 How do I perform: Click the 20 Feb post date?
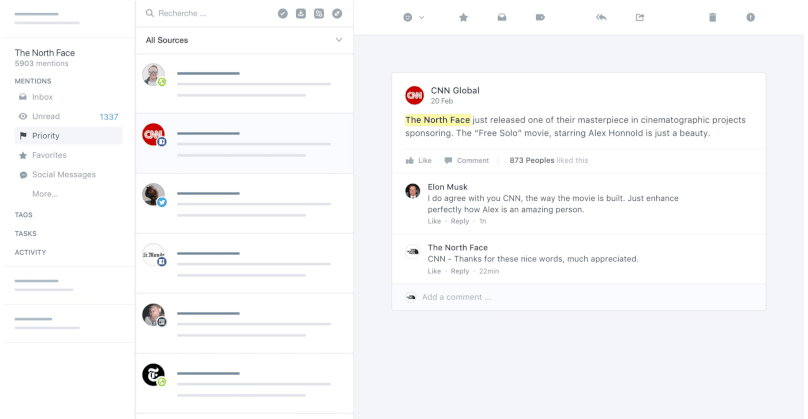(x=442, y=101)
